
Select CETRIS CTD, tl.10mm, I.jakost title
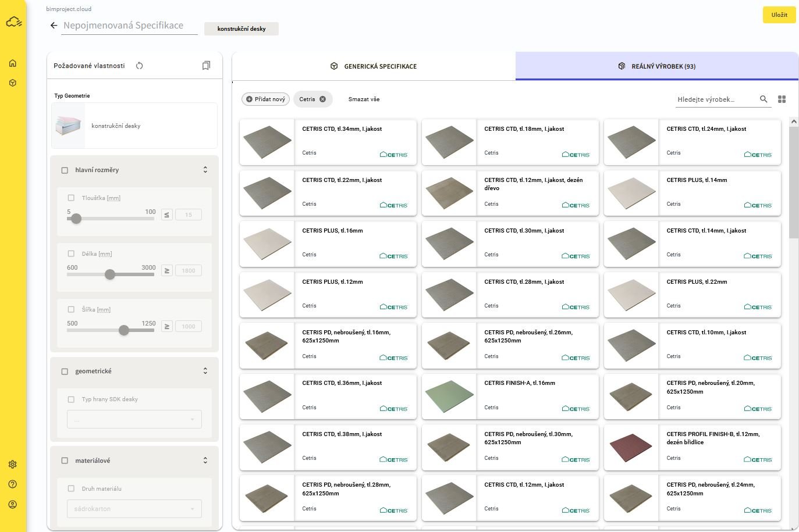[x=706, y=333]
